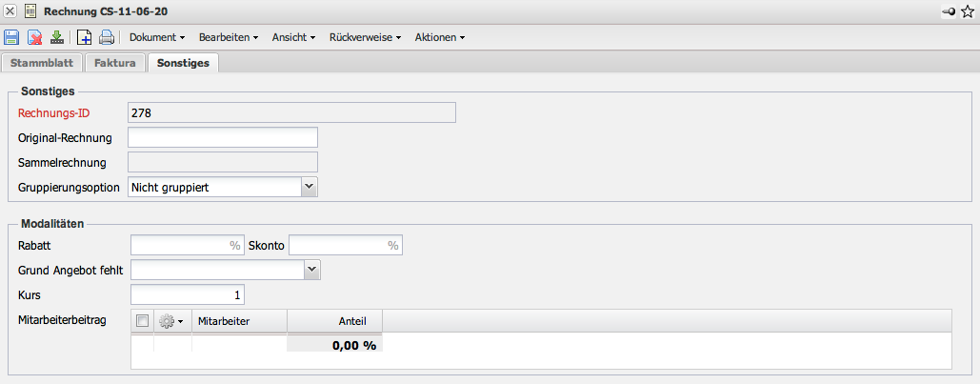Viewport: 980px width, 384px height.
Task: Pin the invoice window with pushpin icon
Action: [950, 10]
